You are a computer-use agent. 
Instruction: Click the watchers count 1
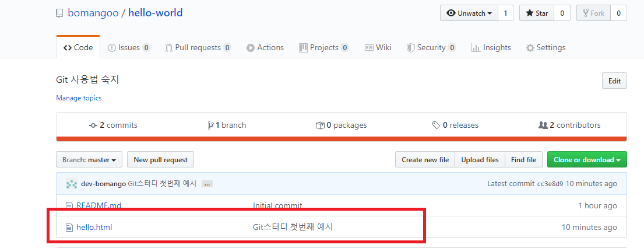pyautogui.click(x=506, y=13)
